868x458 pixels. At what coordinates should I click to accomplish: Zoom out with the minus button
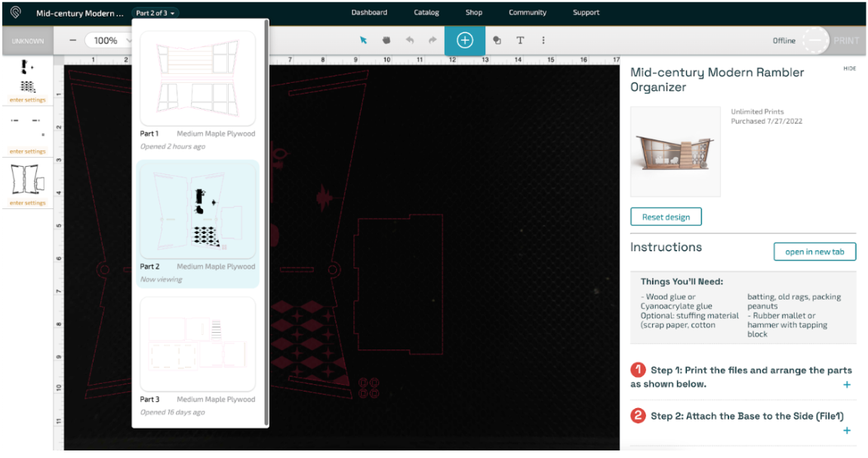point(73,41)
